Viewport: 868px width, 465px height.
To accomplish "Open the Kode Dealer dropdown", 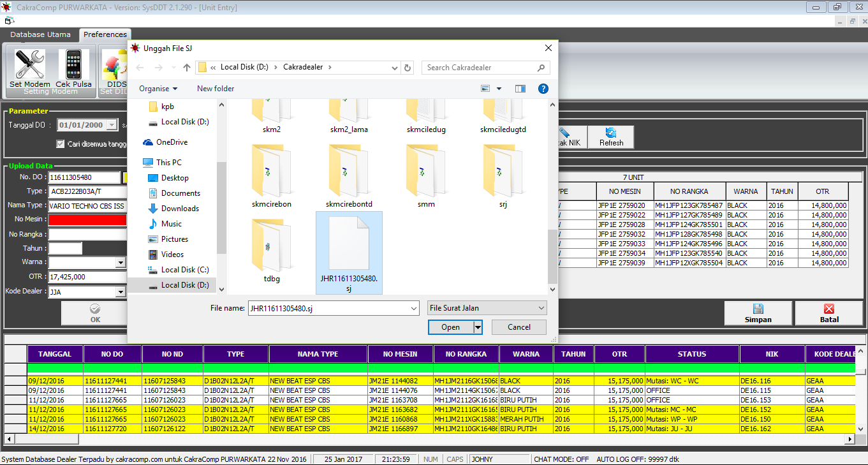I will click(x=121, y=292).
